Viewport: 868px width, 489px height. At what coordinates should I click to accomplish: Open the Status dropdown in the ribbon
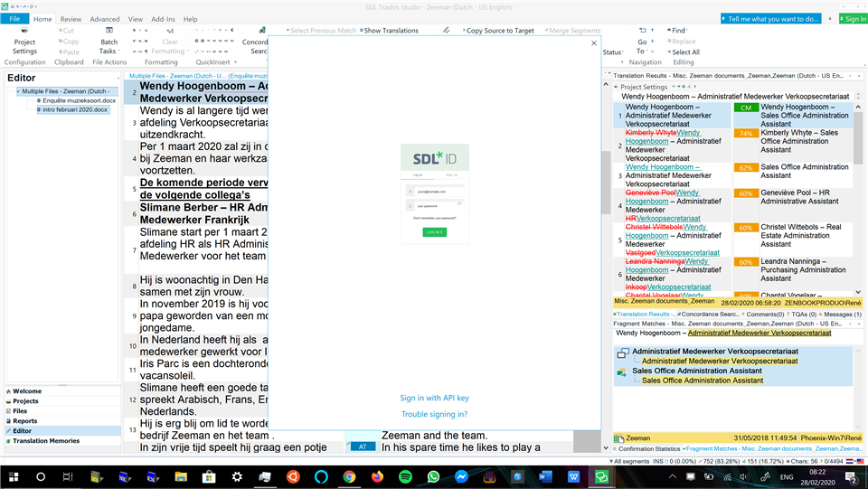(613, 52)
